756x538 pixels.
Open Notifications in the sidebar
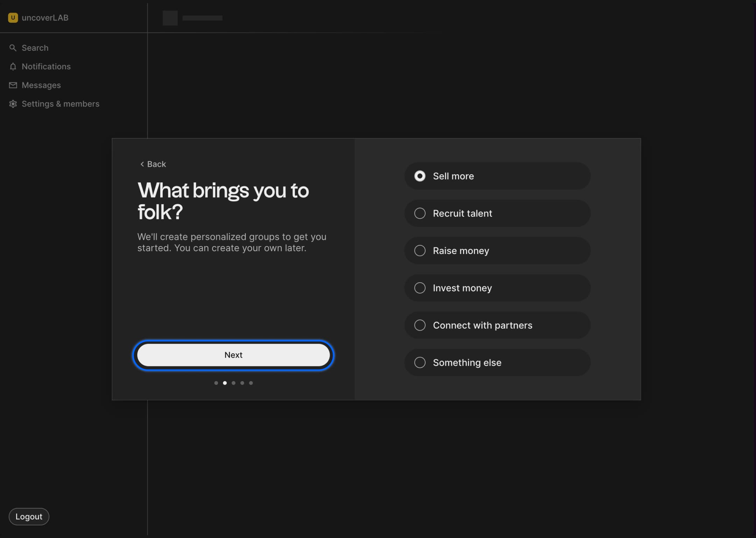[x=46, y=67]
